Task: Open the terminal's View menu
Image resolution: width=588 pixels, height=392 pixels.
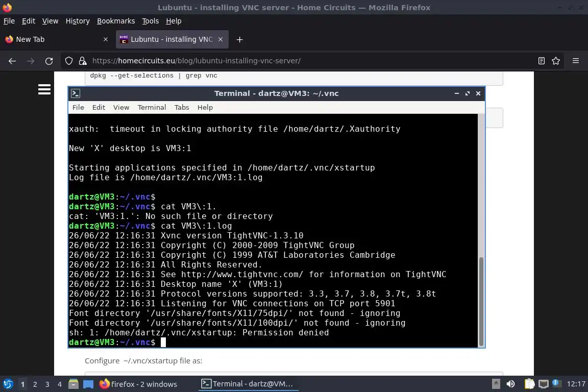Action: (x=121, y=107)
